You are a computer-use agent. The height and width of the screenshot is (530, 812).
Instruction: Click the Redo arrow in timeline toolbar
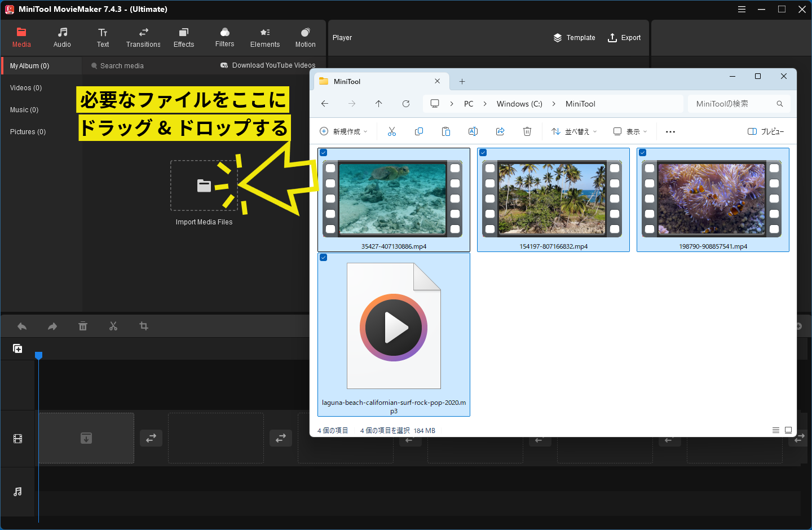pyautogui.click(x=52, y=326)
